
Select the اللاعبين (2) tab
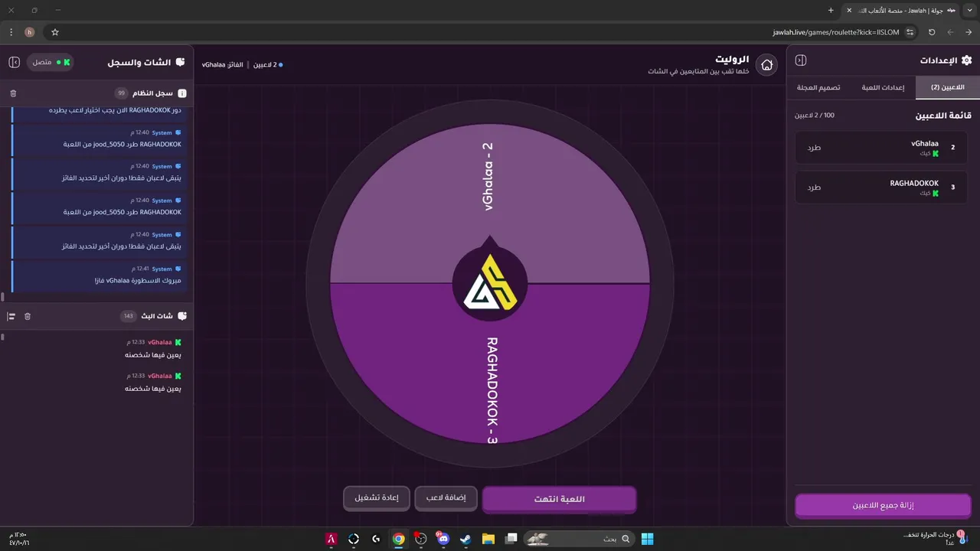[x=947, y=87]
